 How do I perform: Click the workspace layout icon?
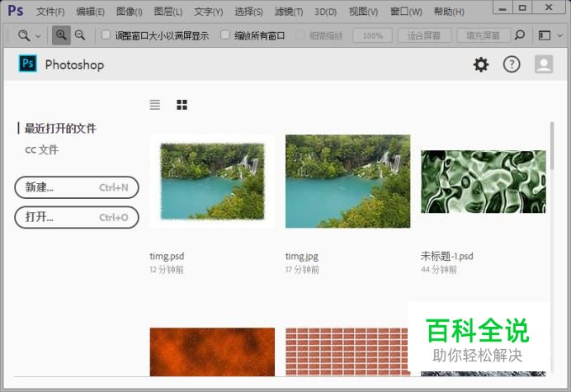coord(545,35)
